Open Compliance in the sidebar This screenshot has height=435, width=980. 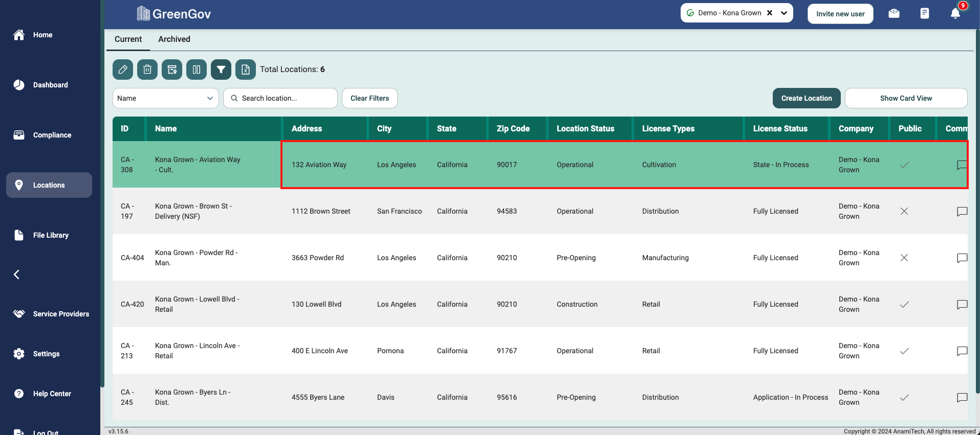(52, 135)
